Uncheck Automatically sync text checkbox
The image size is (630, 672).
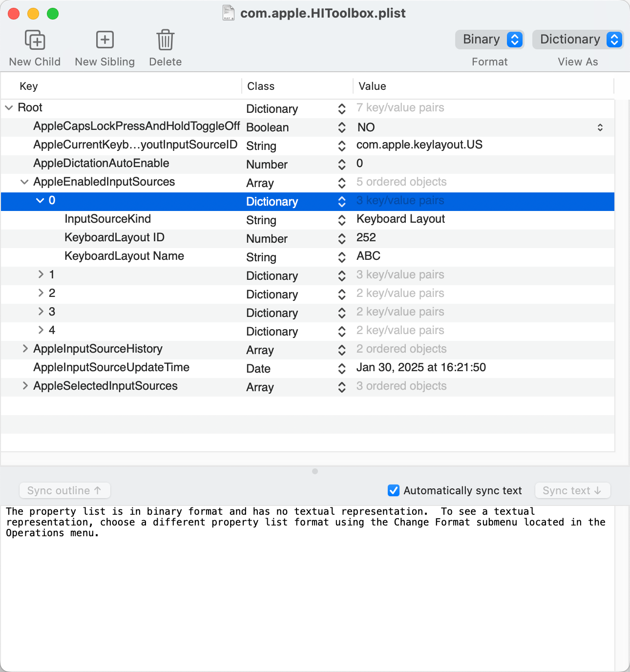(394, 490)
